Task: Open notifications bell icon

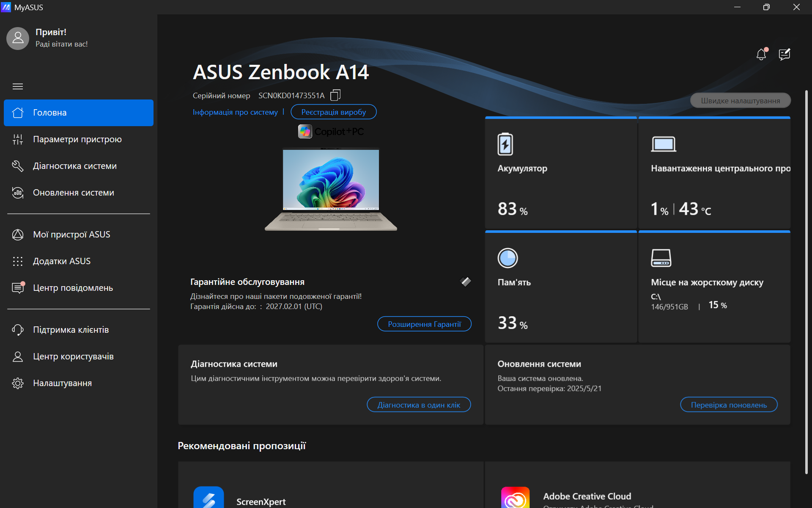Action: pos(762,54)
